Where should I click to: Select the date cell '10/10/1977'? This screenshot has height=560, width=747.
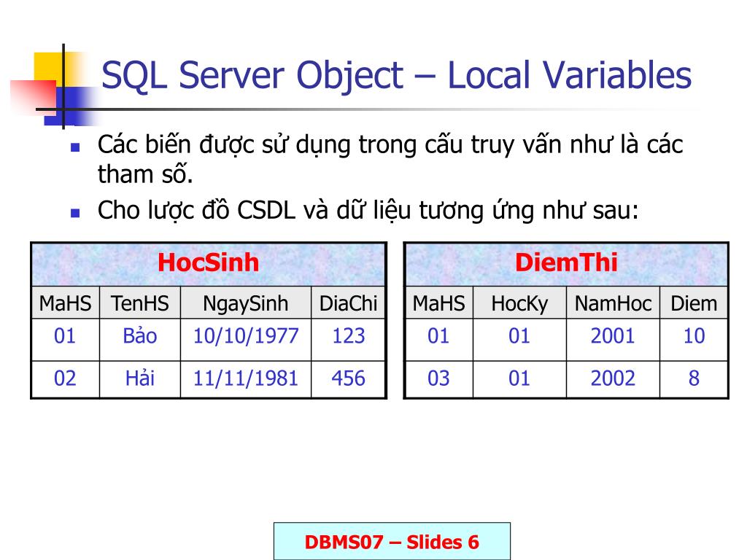246,340
